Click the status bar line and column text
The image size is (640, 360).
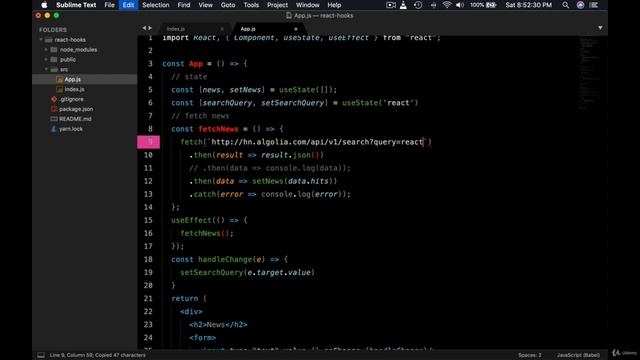point(97,355)
